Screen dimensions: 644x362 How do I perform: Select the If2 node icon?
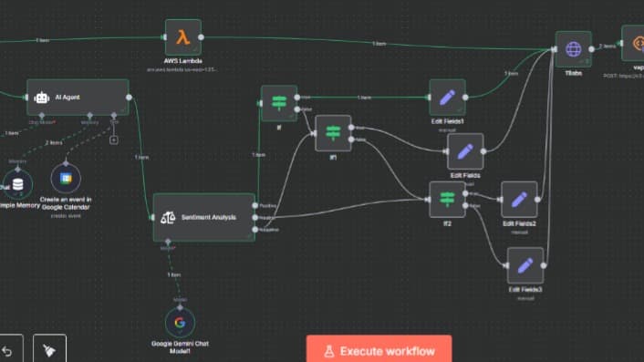click(447, 200)
